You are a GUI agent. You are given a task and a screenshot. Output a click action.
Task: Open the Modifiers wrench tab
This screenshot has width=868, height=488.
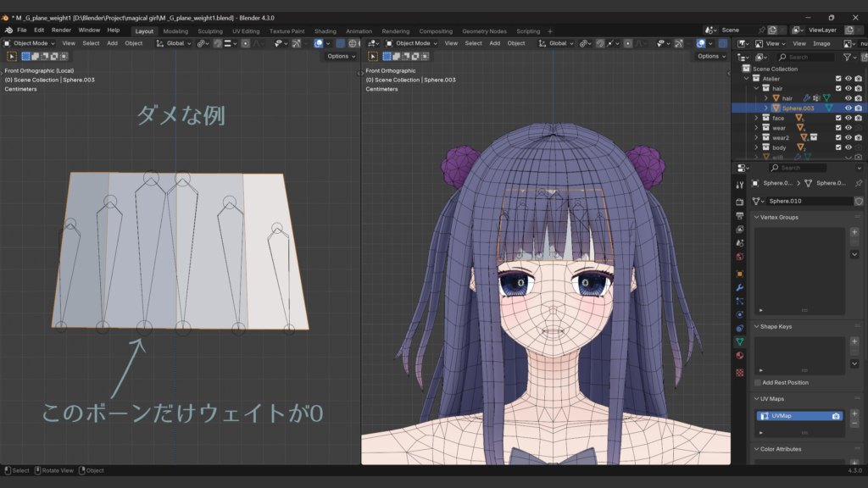[x=740, y=287]
